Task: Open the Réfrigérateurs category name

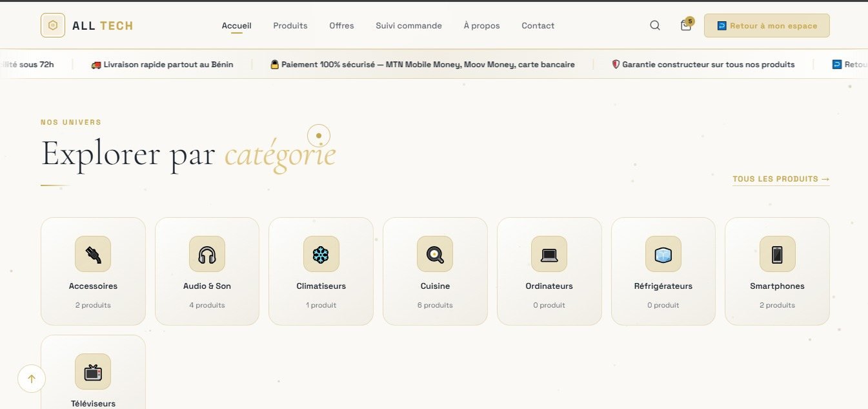Action: (x=663, y=286)
